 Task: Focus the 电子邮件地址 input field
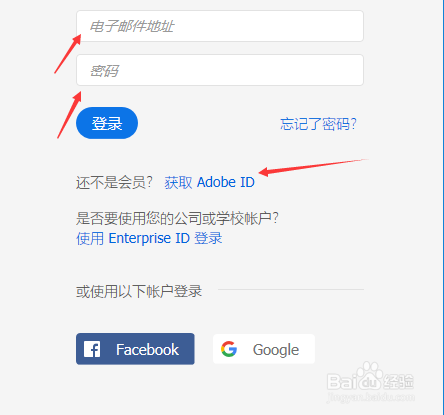click(x=220, y=26)
